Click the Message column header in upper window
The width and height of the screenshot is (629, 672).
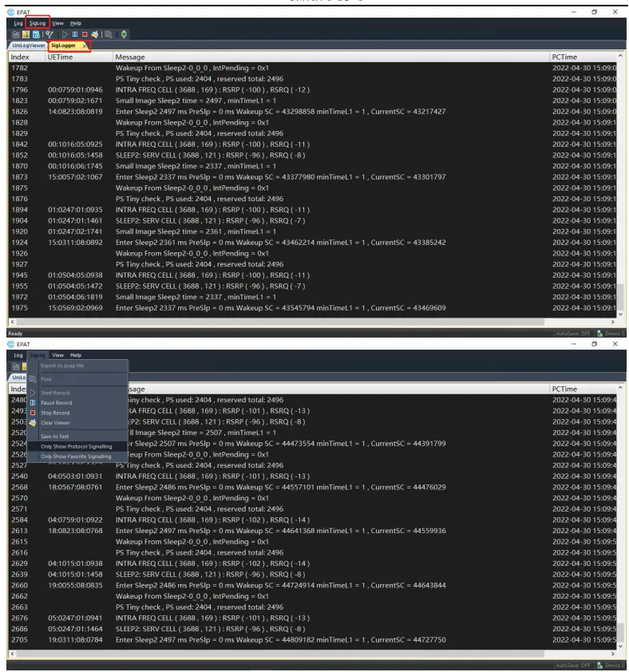point(330,57)
